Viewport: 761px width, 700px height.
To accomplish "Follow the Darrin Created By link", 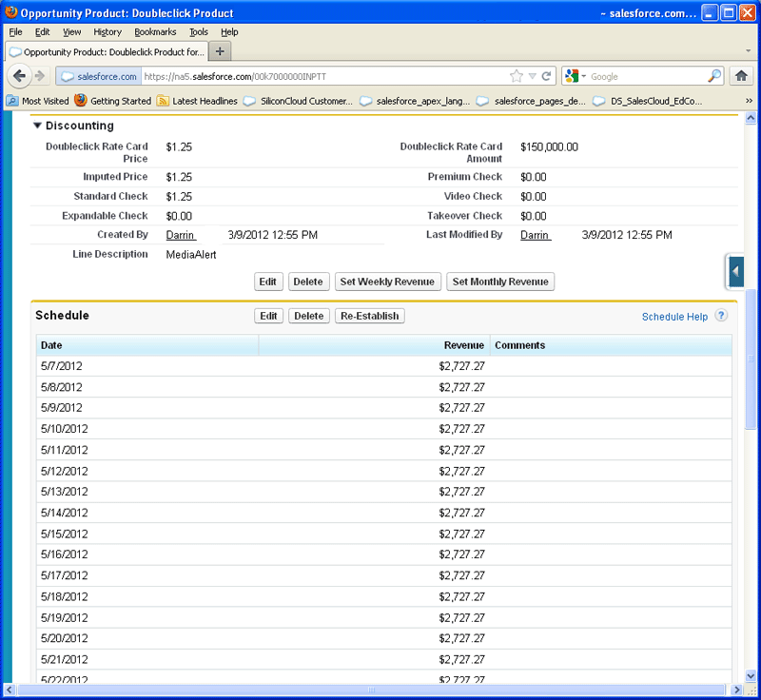I will 181,235.
